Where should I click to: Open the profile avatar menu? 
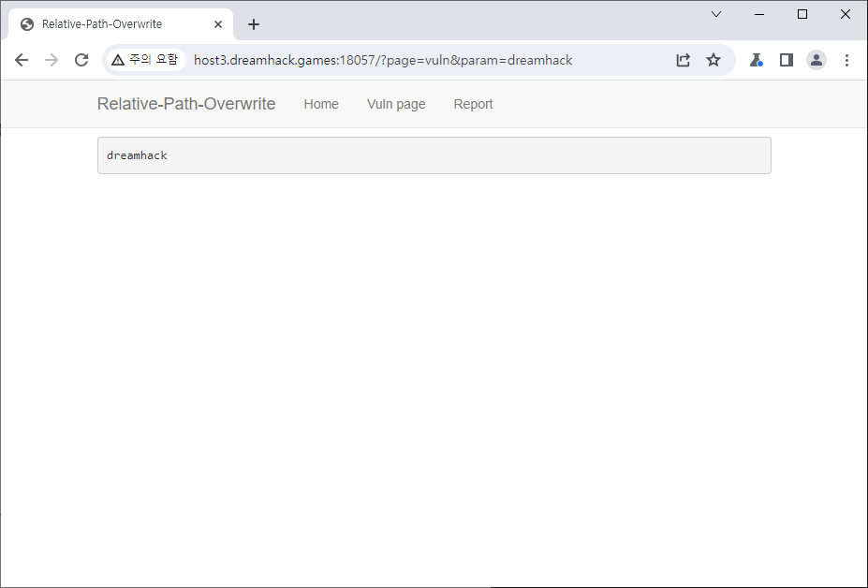[817, 60]
